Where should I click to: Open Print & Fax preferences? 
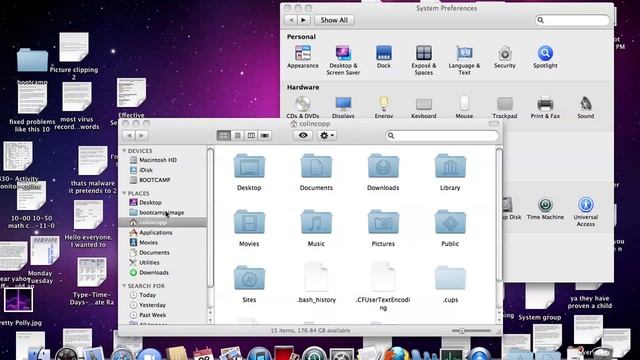[545, 107]
